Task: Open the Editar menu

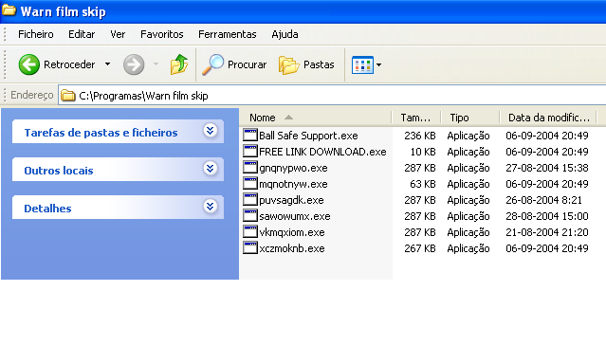Action: [x=82, y=34]
